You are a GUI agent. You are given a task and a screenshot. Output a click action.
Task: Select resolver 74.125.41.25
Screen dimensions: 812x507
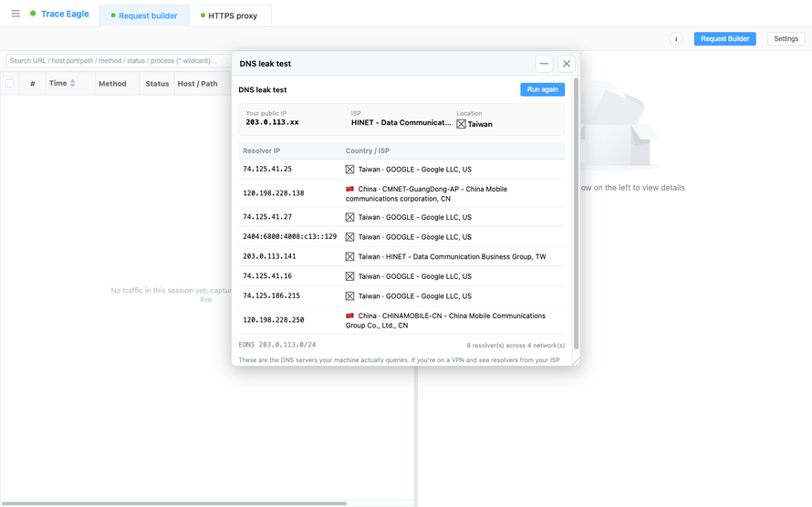267,169
